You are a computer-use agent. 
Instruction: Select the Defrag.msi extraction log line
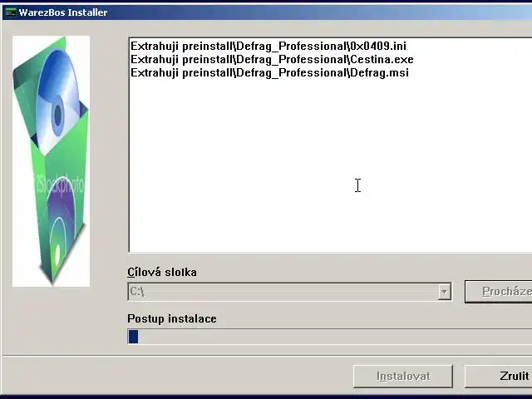(269, 73)
